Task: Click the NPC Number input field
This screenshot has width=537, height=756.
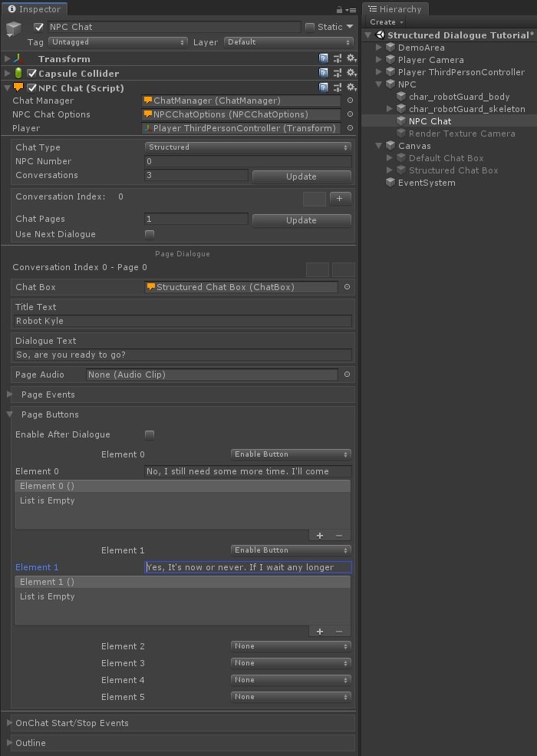Action: [x=248, y=161]
